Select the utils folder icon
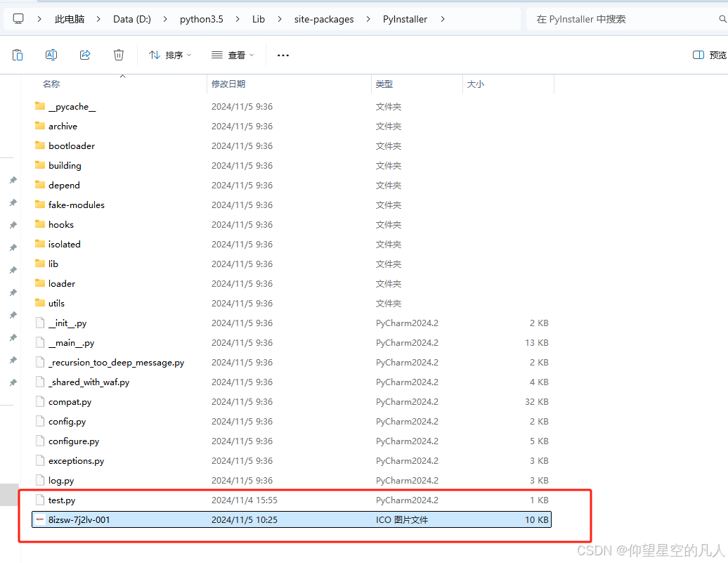Viewport: 728px width, 563px height. 40,303
